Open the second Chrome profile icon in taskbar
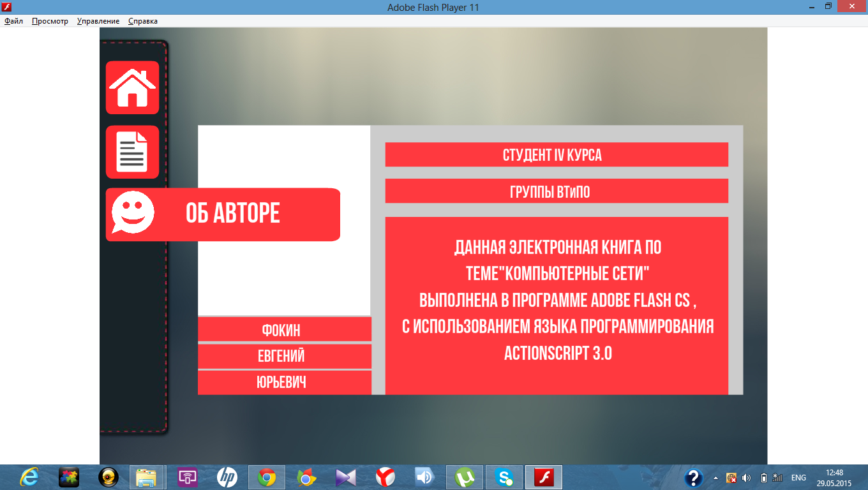Screen dimensions: 868x490 click(306, 477)
